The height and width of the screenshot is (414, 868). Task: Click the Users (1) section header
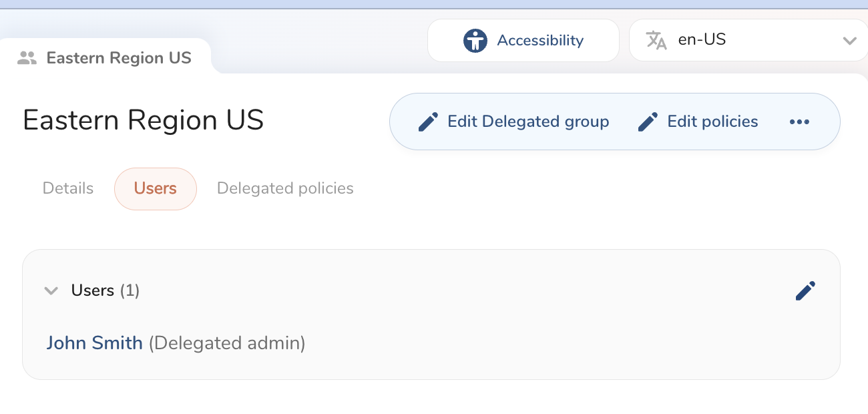[x=105, y=290]
